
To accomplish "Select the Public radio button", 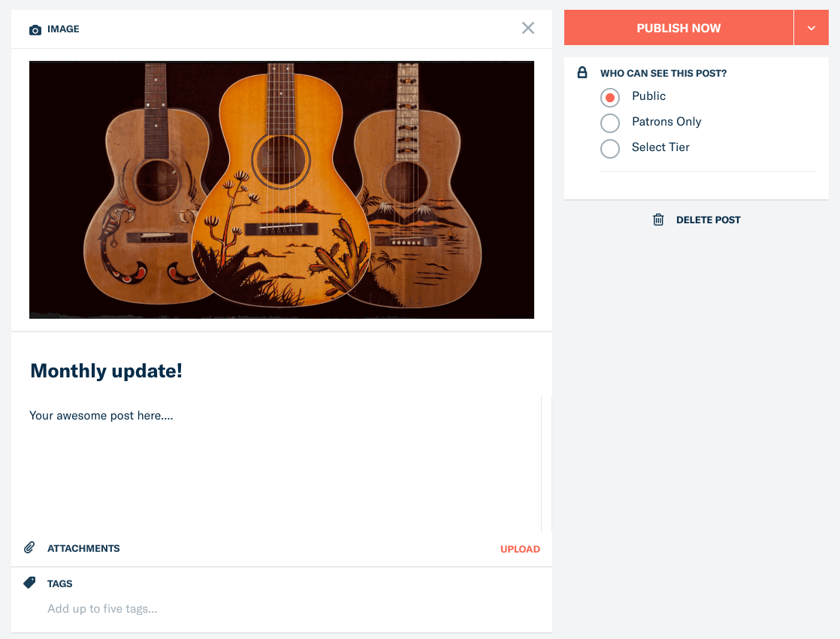I will point(609,98).
